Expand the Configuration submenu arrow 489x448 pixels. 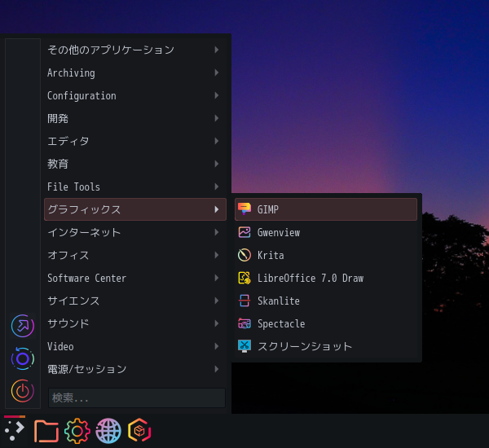click(x=217, y=95)
